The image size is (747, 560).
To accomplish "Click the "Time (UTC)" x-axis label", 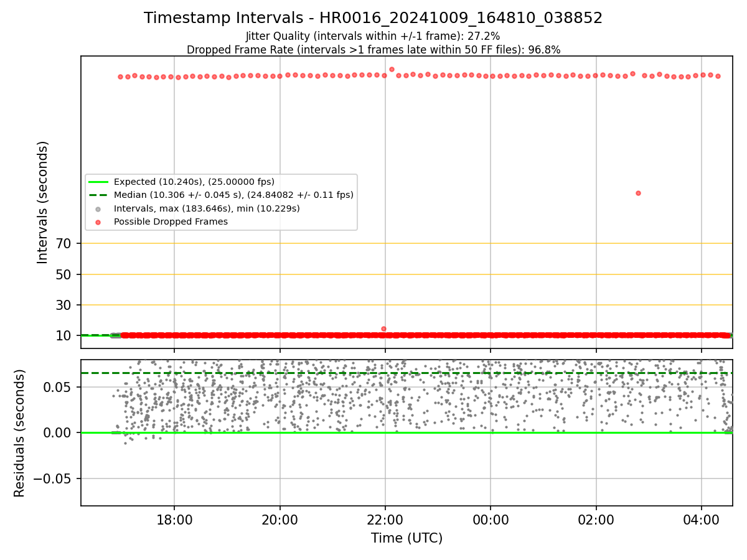I will point(406,538).
